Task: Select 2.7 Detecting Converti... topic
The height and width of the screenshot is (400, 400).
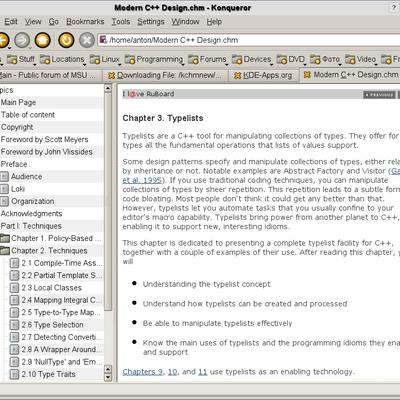Action: (62, 337)
